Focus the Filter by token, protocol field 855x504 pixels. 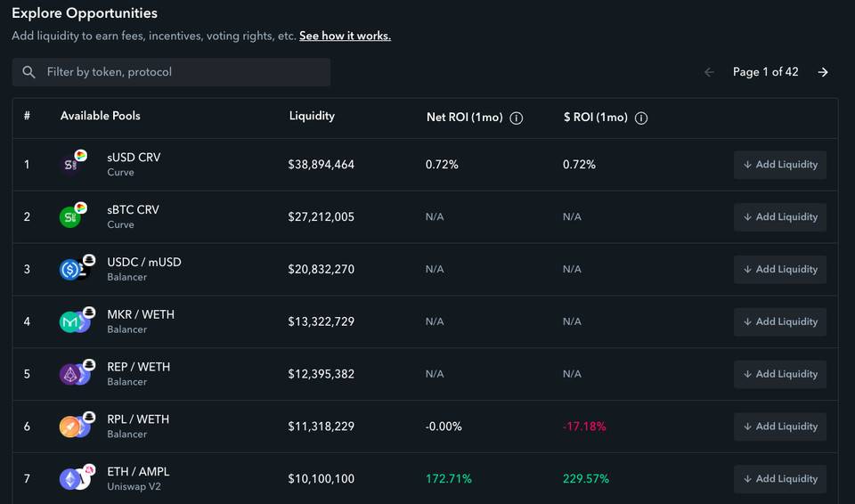pos(171,72)
